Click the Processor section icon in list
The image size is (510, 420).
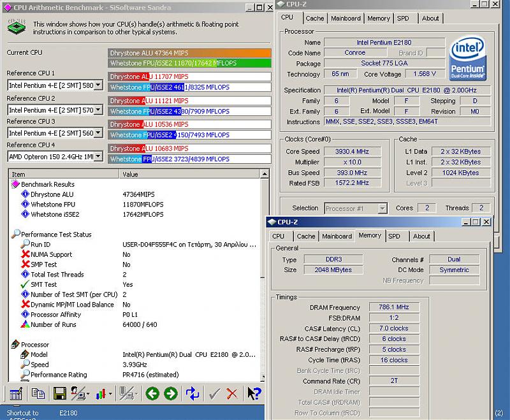coord(15,344)
